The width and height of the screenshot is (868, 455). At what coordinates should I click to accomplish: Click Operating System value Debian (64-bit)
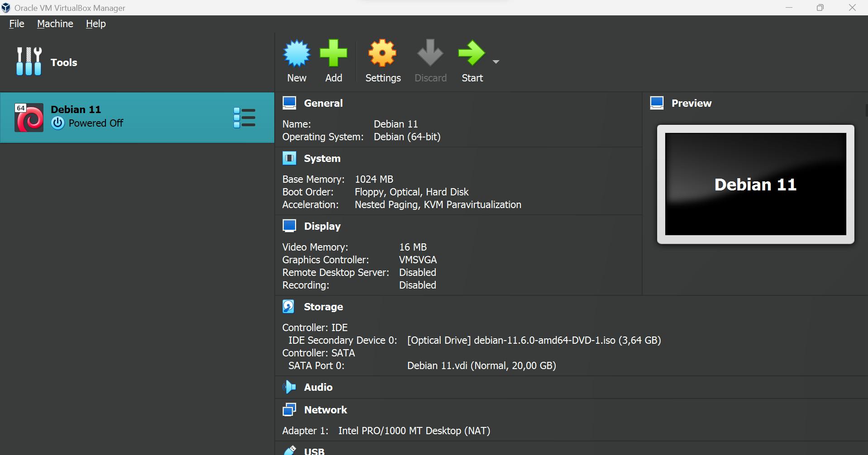[407, 137]
